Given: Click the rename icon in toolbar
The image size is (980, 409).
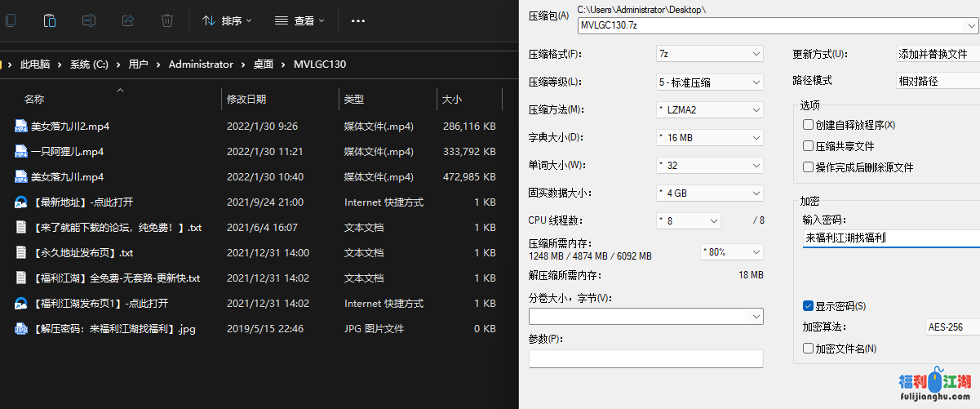Looking at the screenshot, I should click(x=89, y=20).
